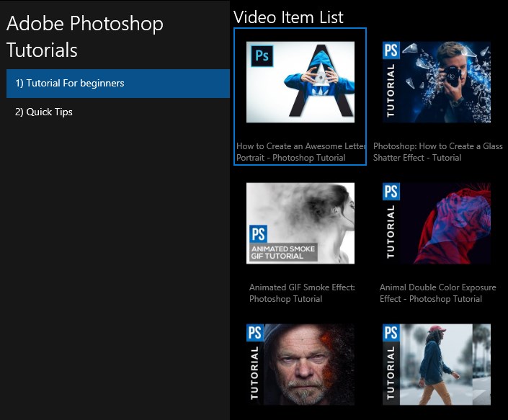Click title "Animal Double Color Exposure Effect"
The image size is (508, 420).
coord(437,293)
